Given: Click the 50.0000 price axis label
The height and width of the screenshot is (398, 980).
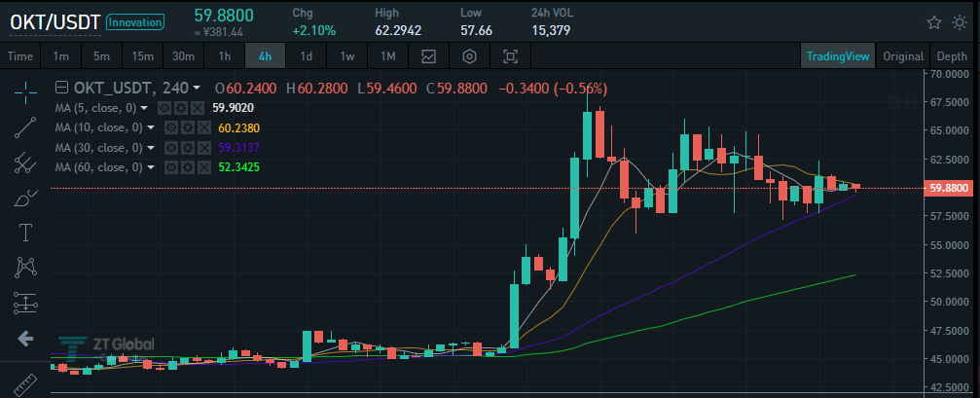Looking at the screenshot, I should [949, 302].
